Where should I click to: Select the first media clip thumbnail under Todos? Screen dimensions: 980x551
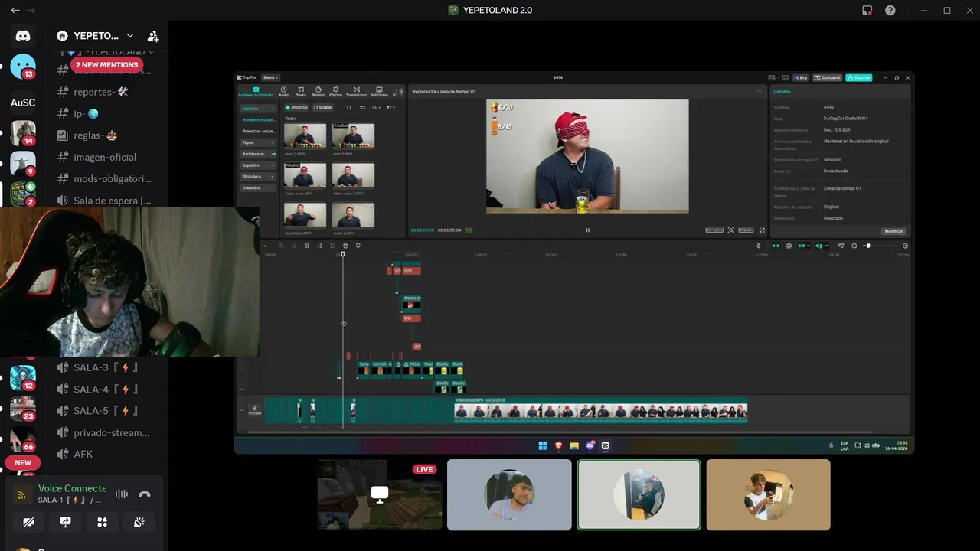(x=305, y=135)
